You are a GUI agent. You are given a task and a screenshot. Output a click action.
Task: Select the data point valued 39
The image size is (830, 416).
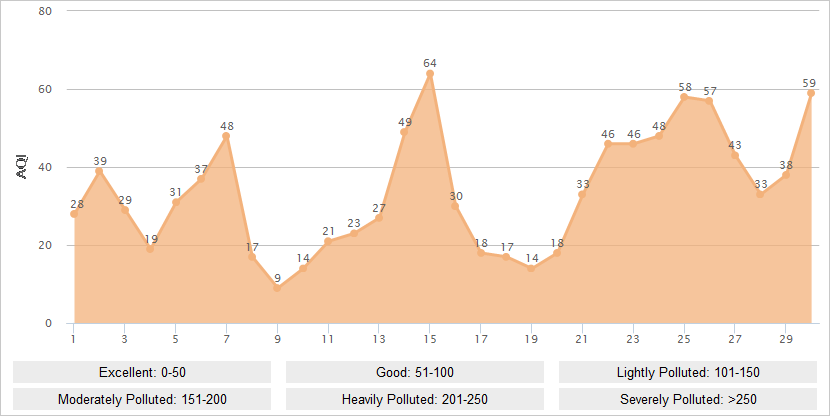(99, 171)
